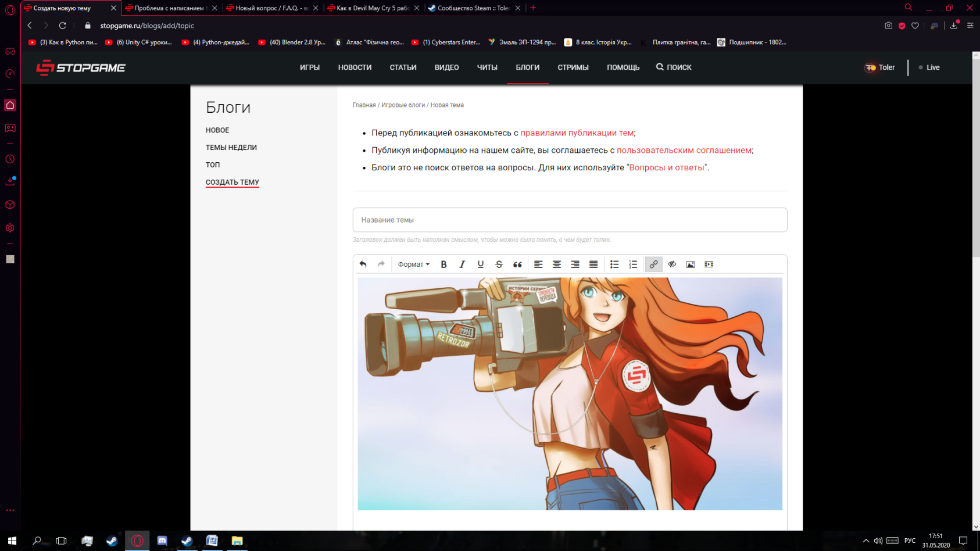
Task: Open Blender 2.8 bookmark
Action: (x=292, y=42)
